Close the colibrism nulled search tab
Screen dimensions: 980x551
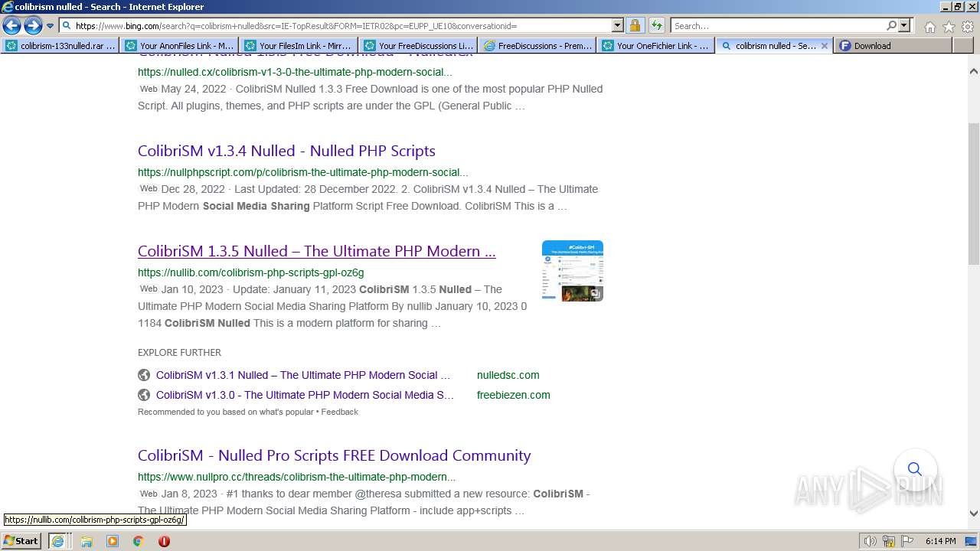tap(824, 46)
